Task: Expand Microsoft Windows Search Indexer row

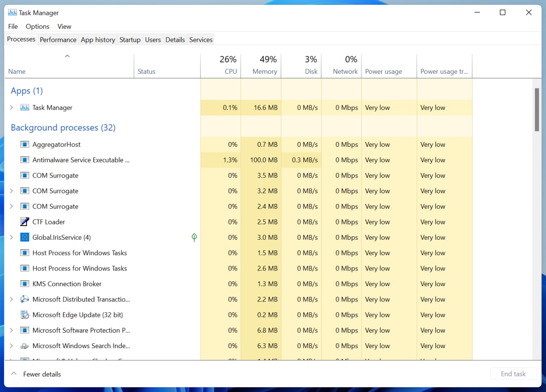Action: [12, 346]
